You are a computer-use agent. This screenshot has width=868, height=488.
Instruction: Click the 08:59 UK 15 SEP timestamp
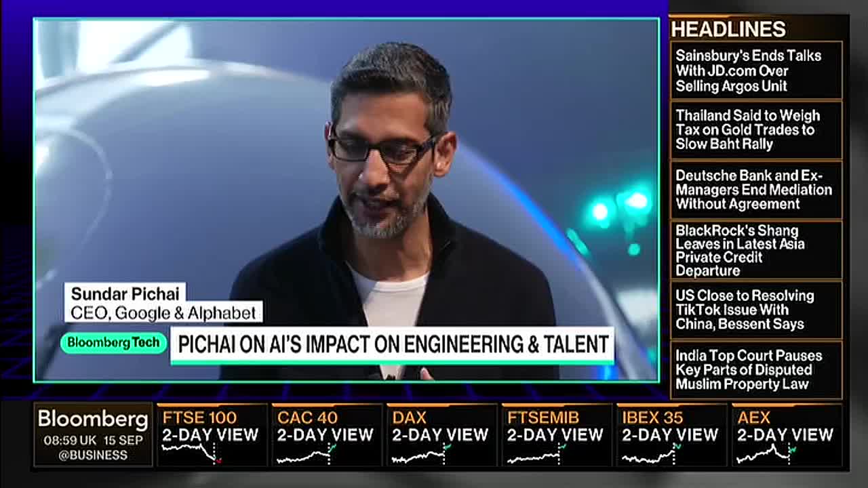click(93, 440)
